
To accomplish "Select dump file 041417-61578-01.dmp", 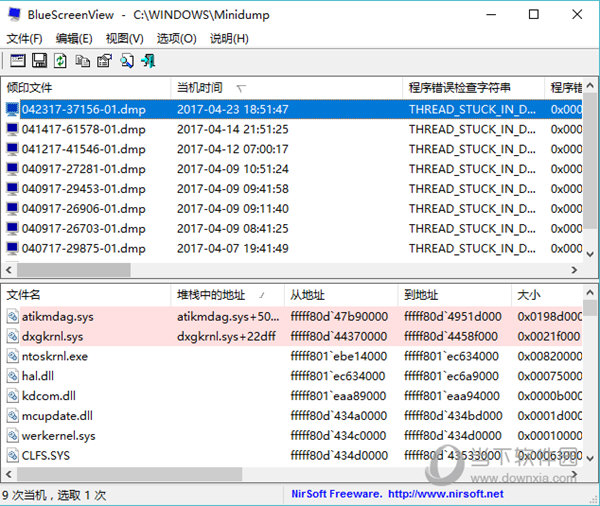I will [83, 129].
